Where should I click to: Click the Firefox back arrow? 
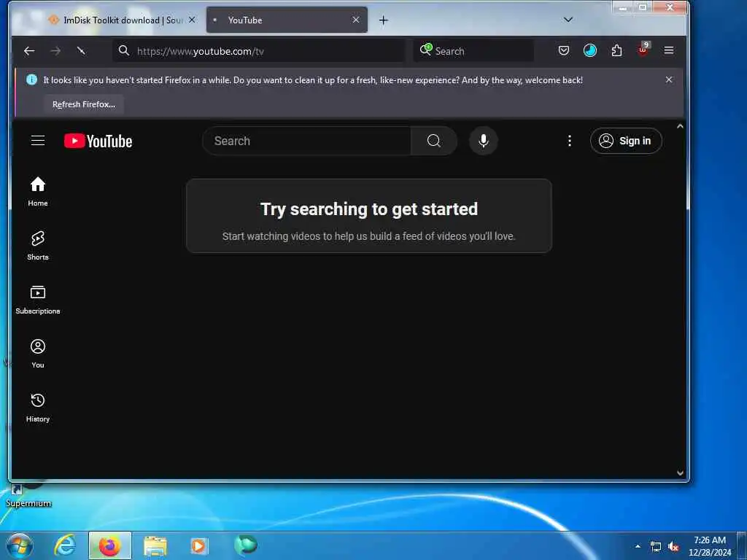pyautogui.click(x=29, y=50)
